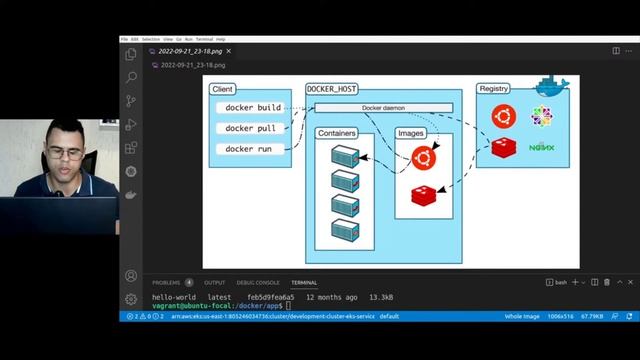Open the Terminal menu

tap(204, 39)
